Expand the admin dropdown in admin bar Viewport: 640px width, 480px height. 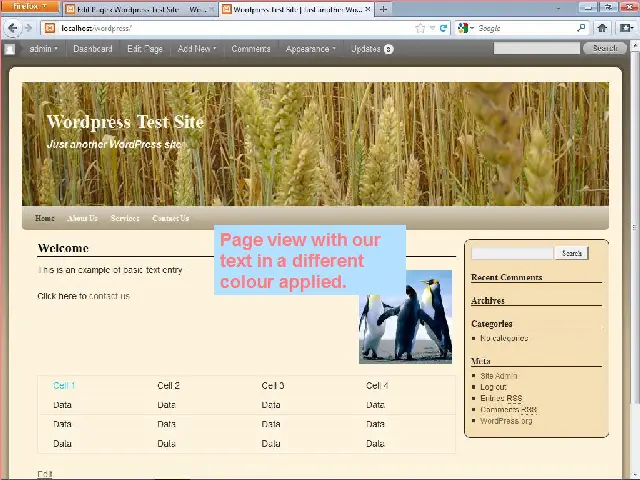(43, 49)
